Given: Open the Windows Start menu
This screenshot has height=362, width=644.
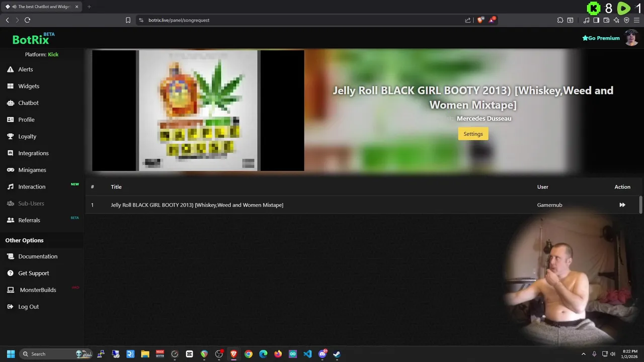Looking at the screenshot, I should (x=11, y=354).
